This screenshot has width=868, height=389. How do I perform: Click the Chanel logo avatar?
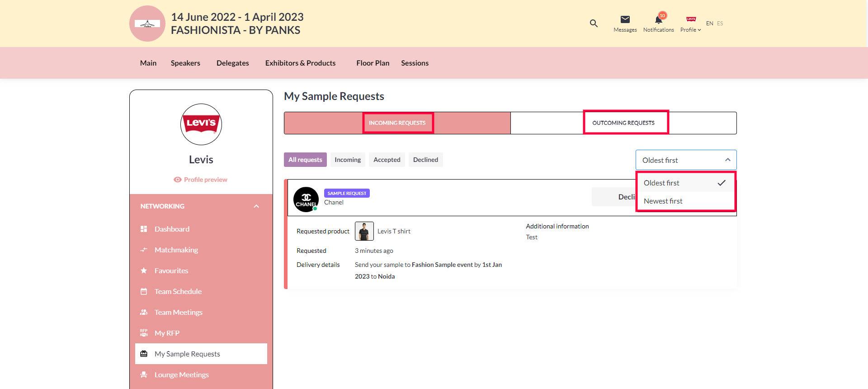(x=306, y=199)
